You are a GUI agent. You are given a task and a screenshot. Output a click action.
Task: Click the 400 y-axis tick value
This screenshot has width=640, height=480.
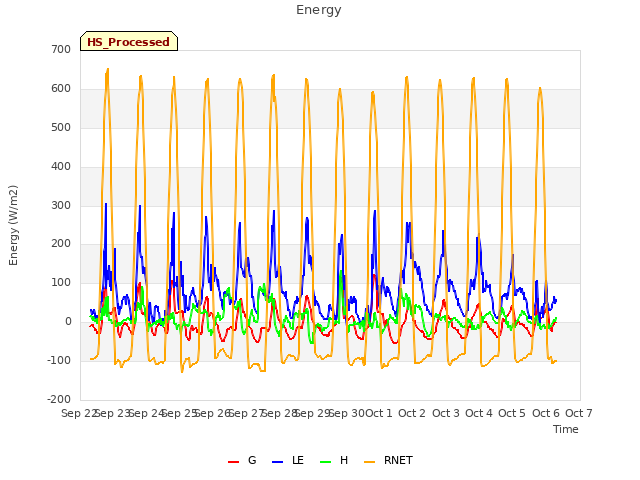click(61, 167)
